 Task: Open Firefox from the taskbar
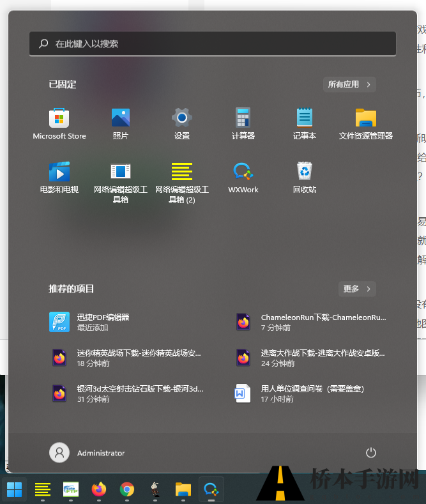pos(99,489)
